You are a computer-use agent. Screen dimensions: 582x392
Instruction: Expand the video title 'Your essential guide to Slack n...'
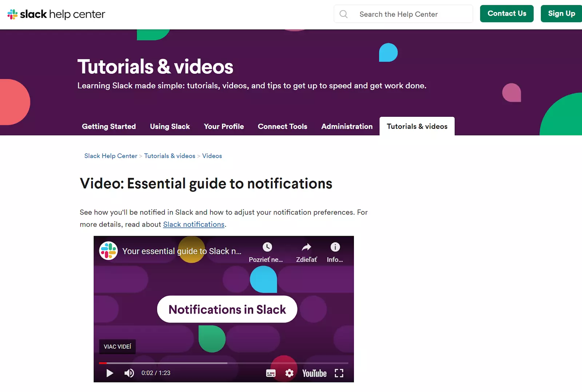tap(182, 251)
